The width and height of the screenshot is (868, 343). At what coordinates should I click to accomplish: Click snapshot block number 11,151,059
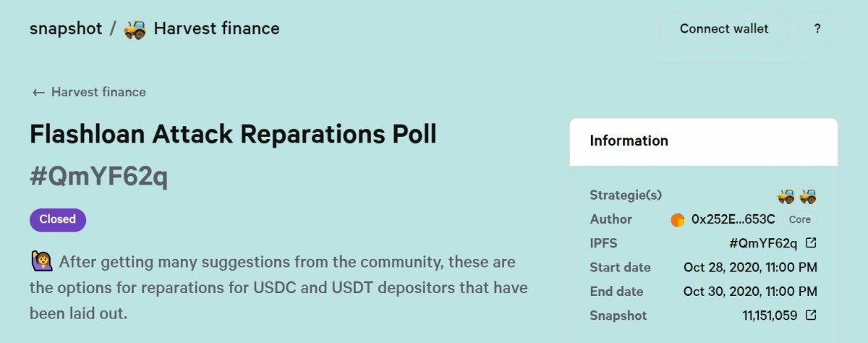(770, 316)
